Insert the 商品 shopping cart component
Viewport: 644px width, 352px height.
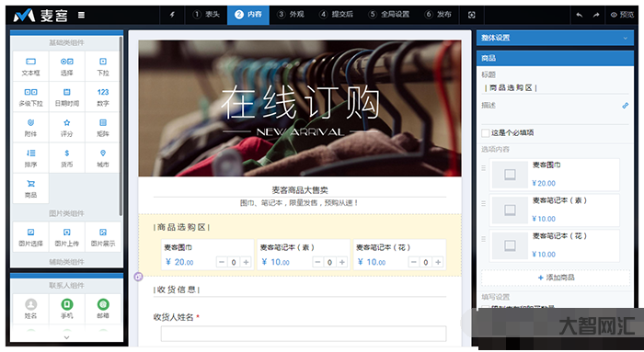tap(30, 188)
